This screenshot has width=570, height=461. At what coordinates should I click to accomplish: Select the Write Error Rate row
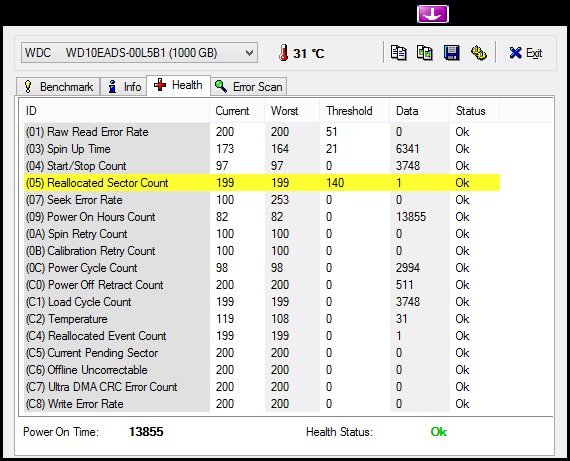[x=262, y=404]
